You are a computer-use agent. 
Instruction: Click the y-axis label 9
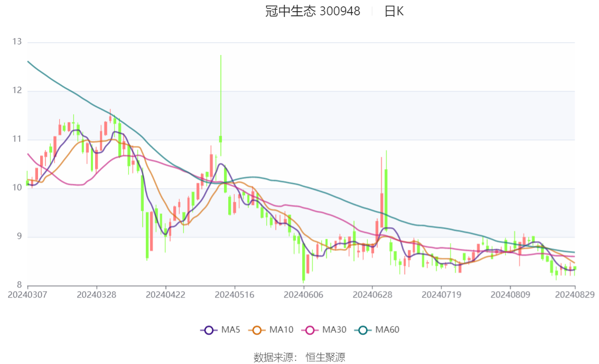pos(19,237)
